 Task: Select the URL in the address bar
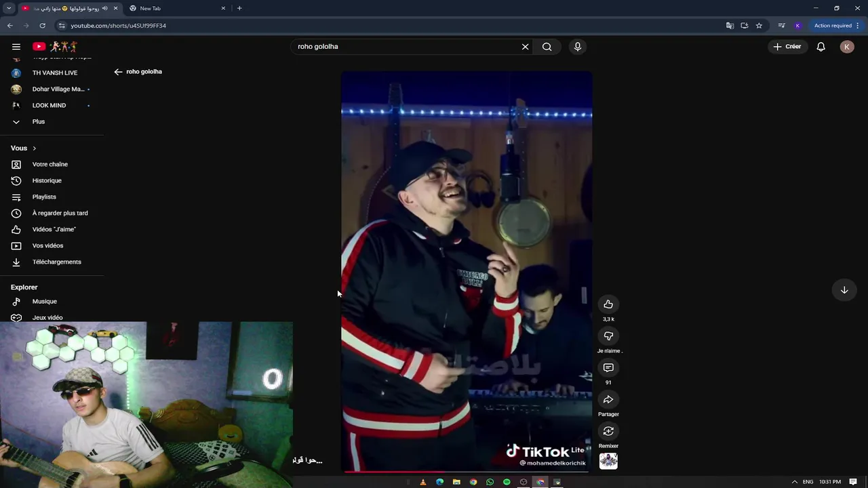coord(118,26)
